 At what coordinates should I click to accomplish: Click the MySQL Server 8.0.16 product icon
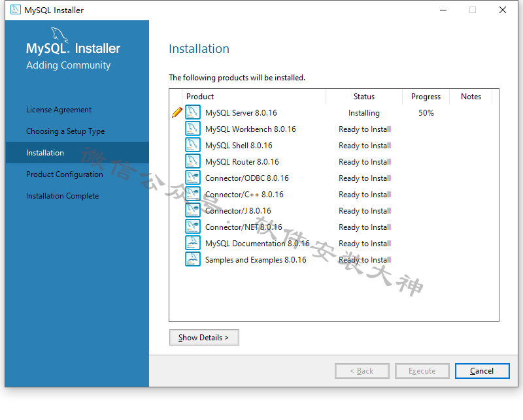193,112
